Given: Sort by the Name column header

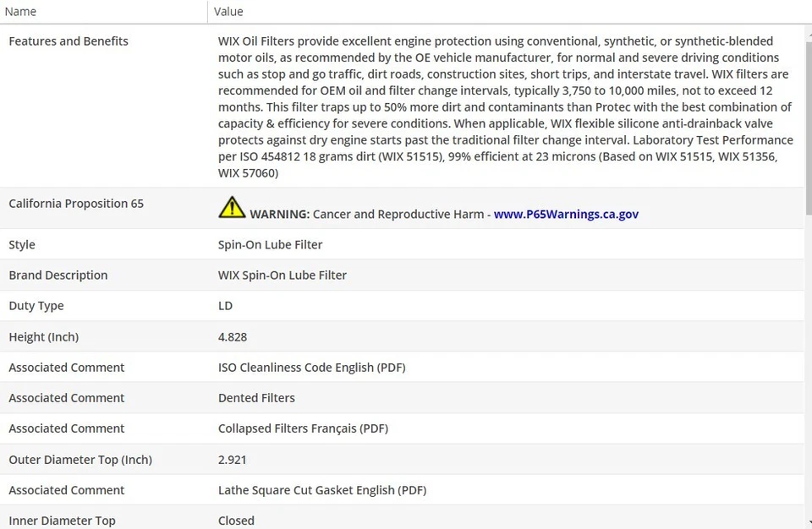Looking at the screenshot, I should click(x=21, y=12).
